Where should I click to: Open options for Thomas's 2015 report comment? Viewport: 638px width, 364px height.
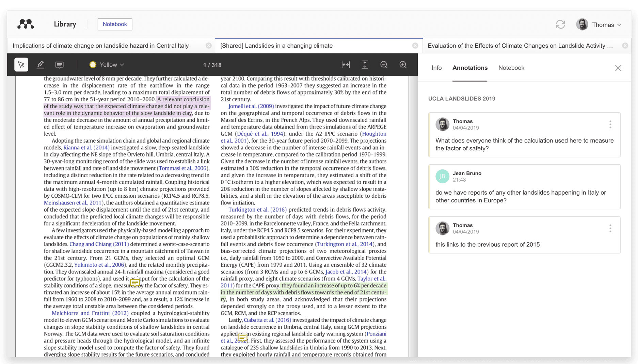[610, 228]
